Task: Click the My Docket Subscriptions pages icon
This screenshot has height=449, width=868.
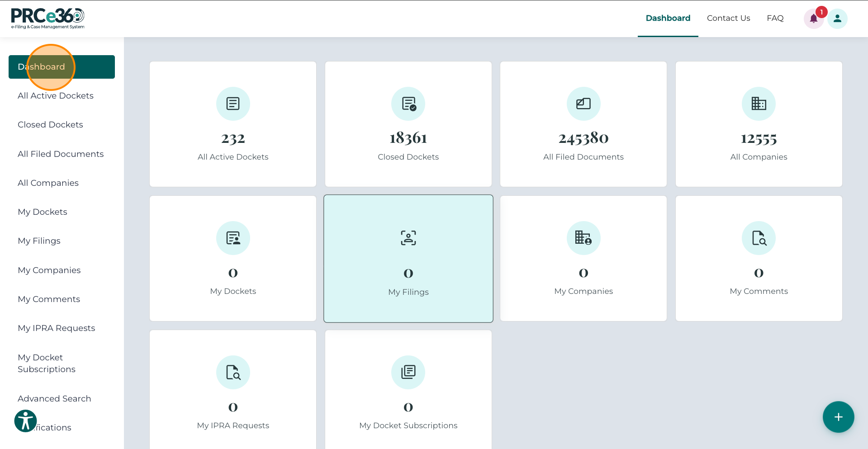Action: (408, 372)
